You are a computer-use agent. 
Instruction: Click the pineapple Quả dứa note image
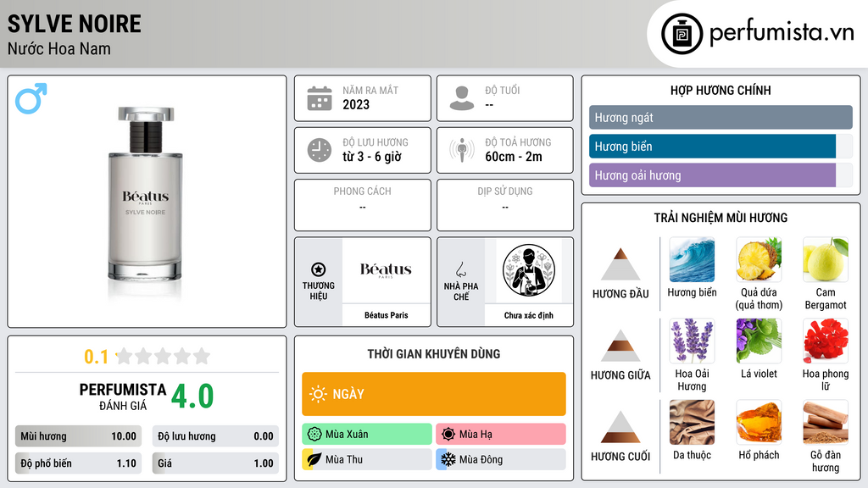tap(759, 260)
